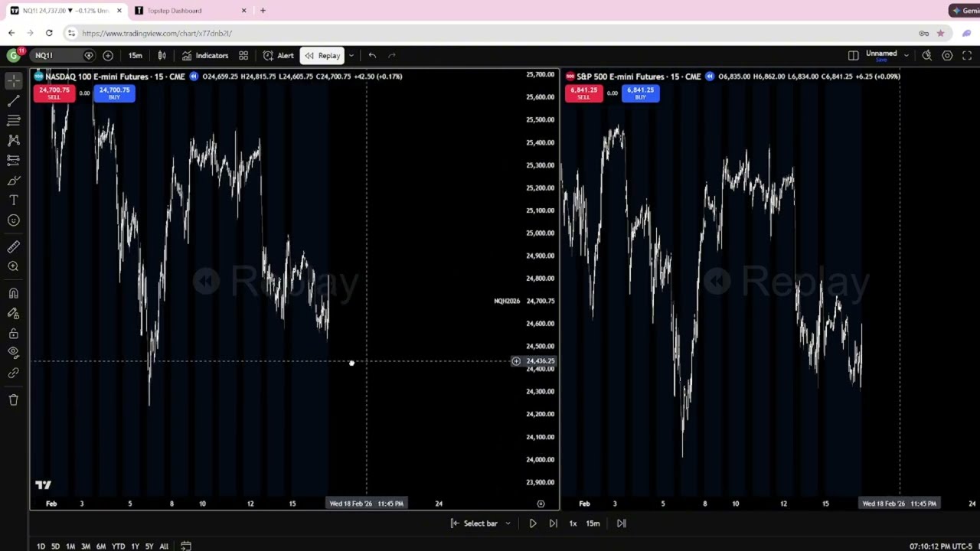Click the undo arrow
Image resolution: width=980 pixels, height=551 pixels.
tap(372, 55)
